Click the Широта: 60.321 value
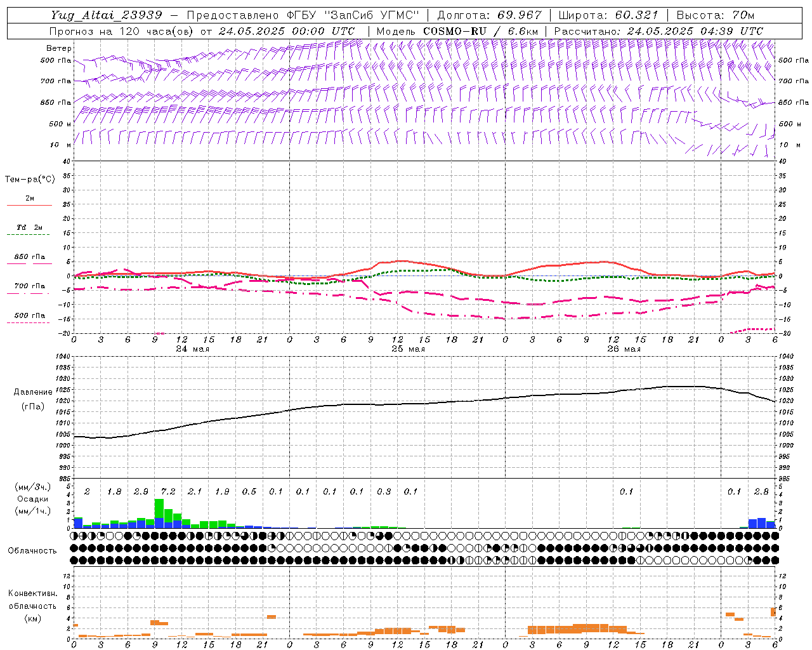This screenshot has width=812, height=650. [x=608, y=15]
